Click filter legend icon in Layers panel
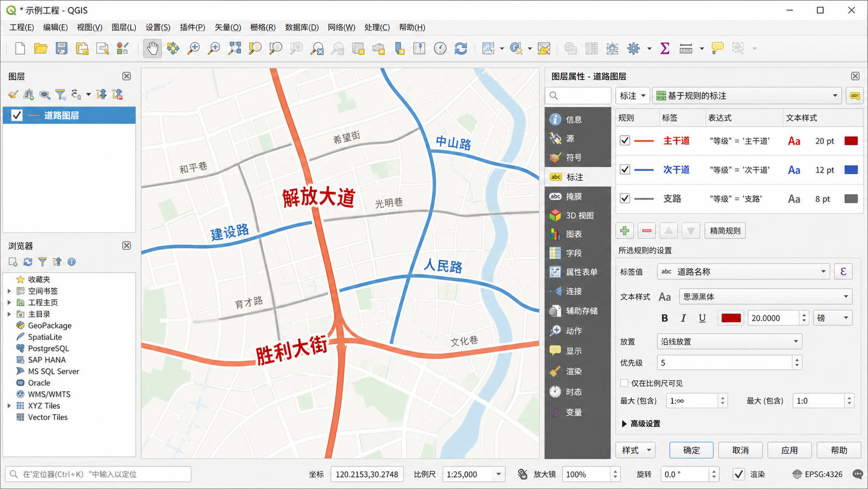The height and width of the screenshot is (489, 868). [x=61, y=94]
